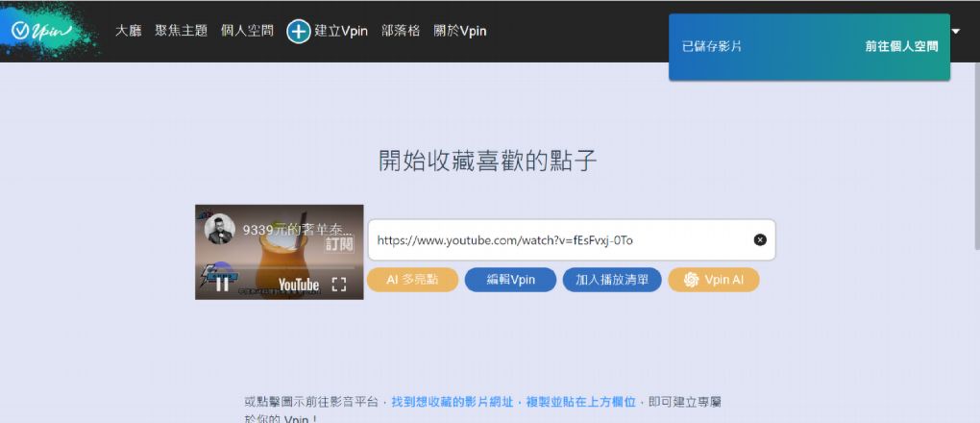Open the YouTube logo in the player
This screenshot has height=423, width=980.
[299, 286]
